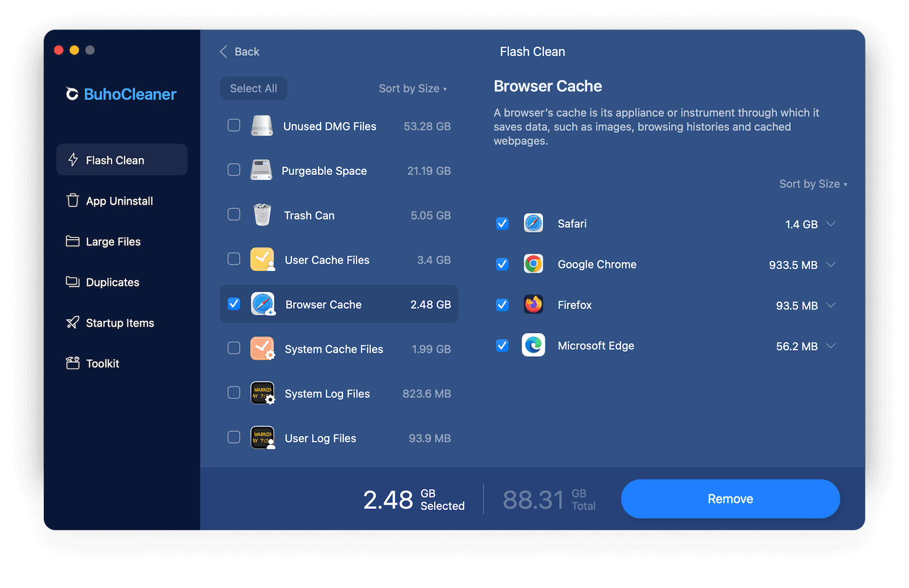Select the Flash Clean sidebar icon
The image size is (909, 588).
[x=73, y=160]
